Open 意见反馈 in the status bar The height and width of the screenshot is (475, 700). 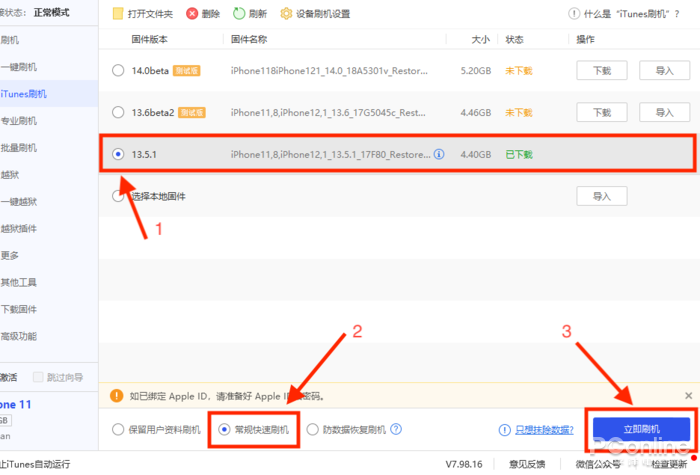point(527,464)
